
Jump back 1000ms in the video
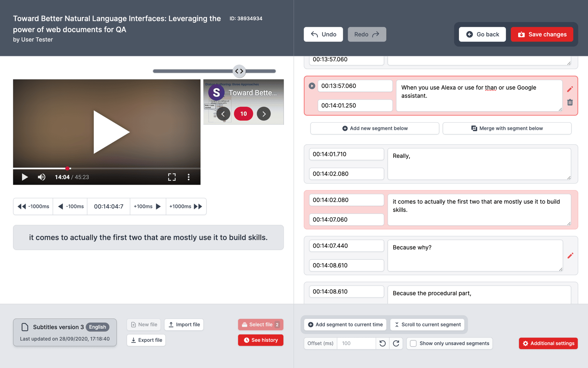pos(33,206)
